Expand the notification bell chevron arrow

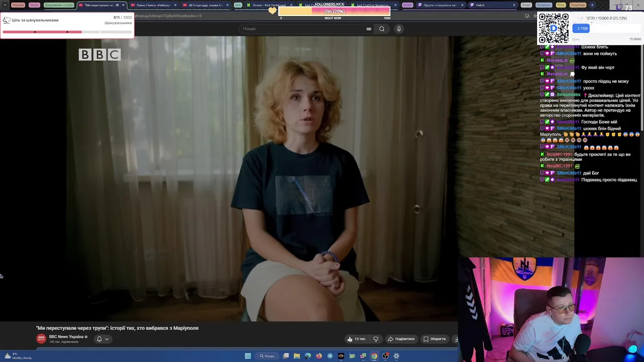coord(107,339)
